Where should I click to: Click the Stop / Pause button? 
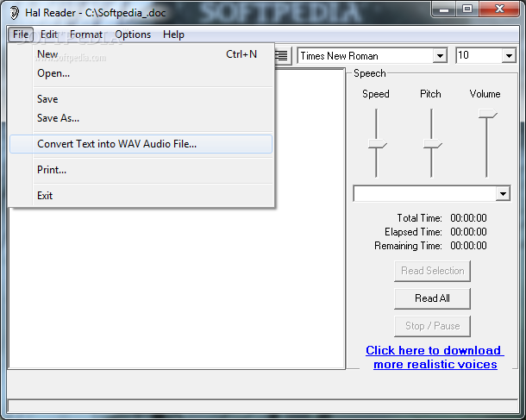coord(432,326)
